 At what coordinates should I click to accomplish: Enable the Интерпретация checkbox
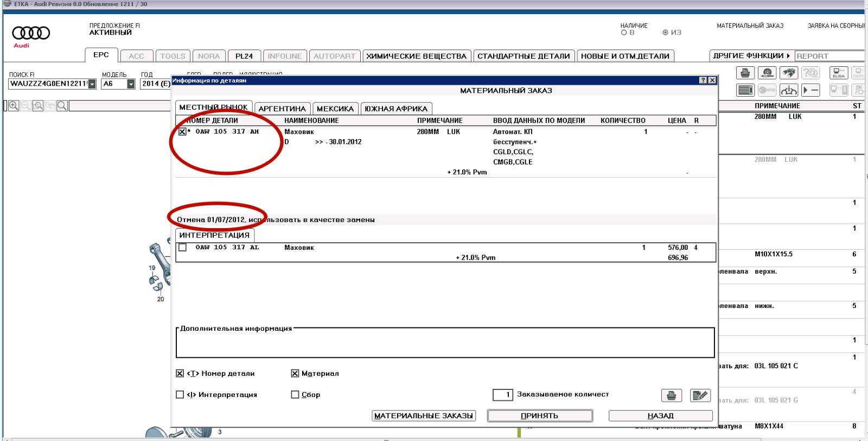click(180, 395)
